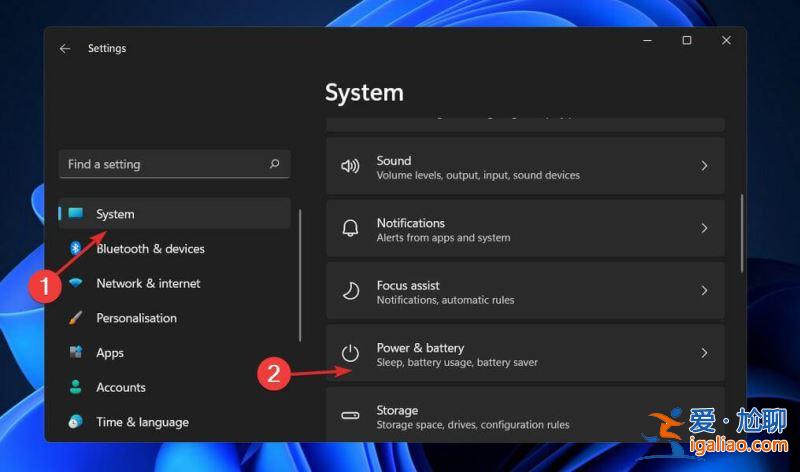This screenshot has width=800, height=472.
Task: Click the Bluetooth icon in sidebar
Action: tap(76, 248)
